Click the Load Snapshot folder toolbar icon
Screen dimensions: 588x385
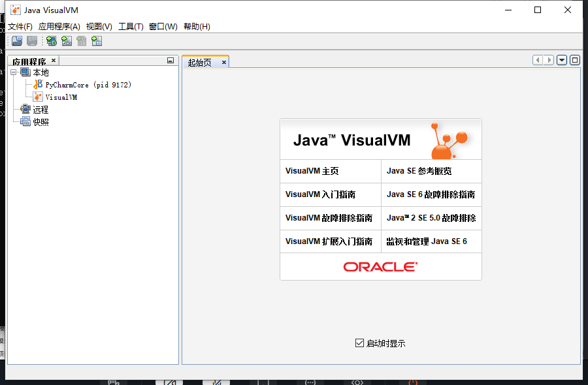tap(17, 41)
